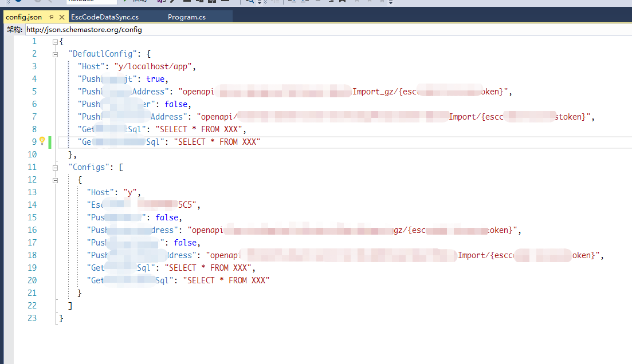632x364 pixels.
Task: Click the "y/localhost/app" host value
Action: 153,66
